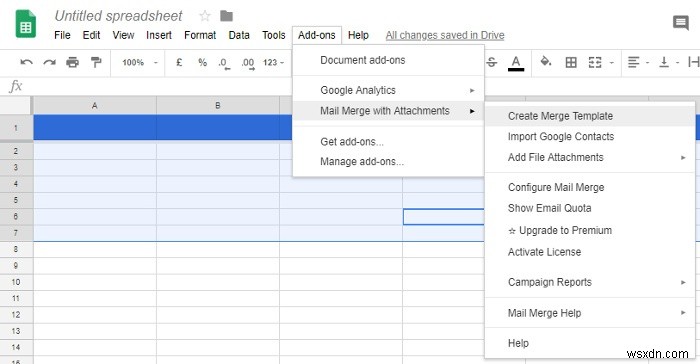Open the Data menu
The image size is (700, 364).
pyautogui.click(x=239, y=35)
